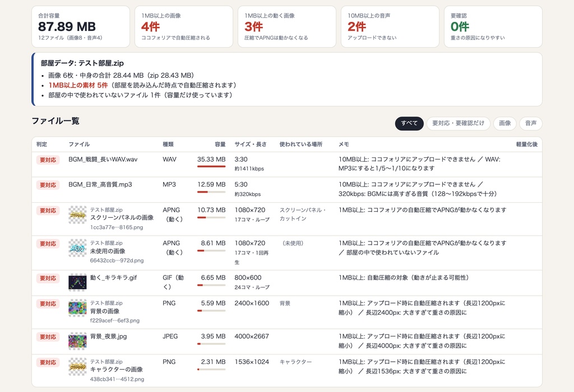Click hash name 66432ccb…972d.png
The image size is (574, 392).
[x=117, y=260]
